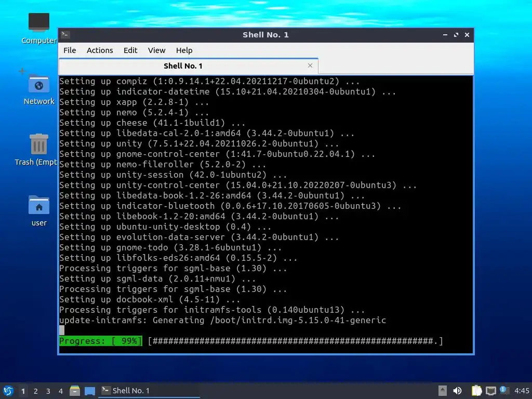Switch to virtual desktop 3
Screen dimensions: 532x399
(48, 391)
